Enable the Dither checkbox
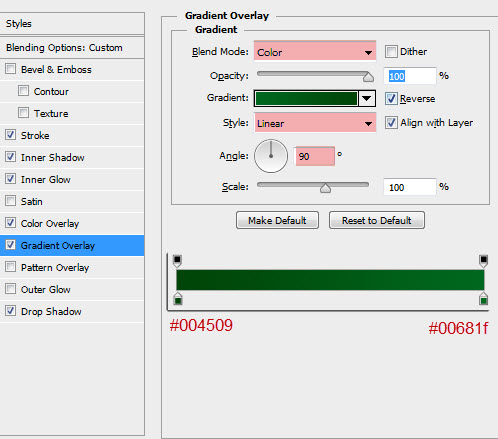Screen dimensions: 498x439 (391, 52)
